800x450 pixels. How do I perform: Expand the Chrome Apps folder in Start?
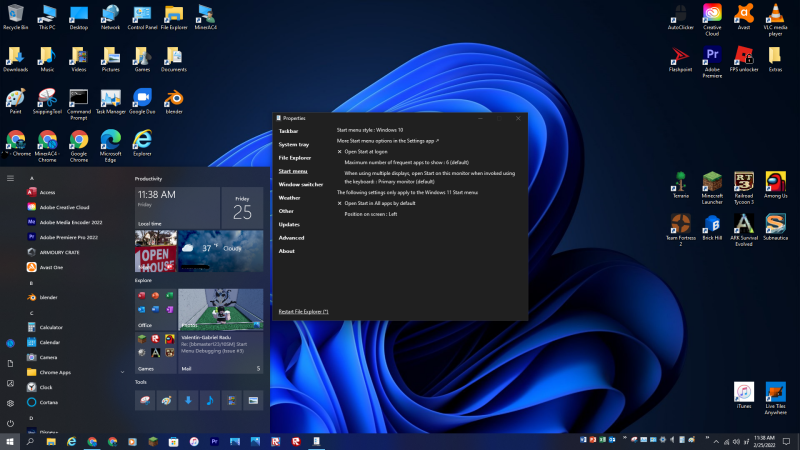point(55,371)
